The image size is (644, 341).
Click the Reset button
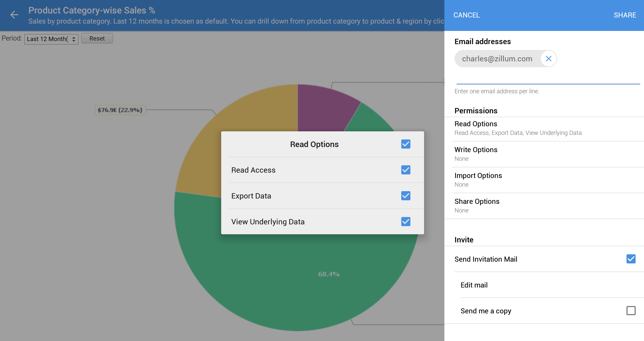97,39
